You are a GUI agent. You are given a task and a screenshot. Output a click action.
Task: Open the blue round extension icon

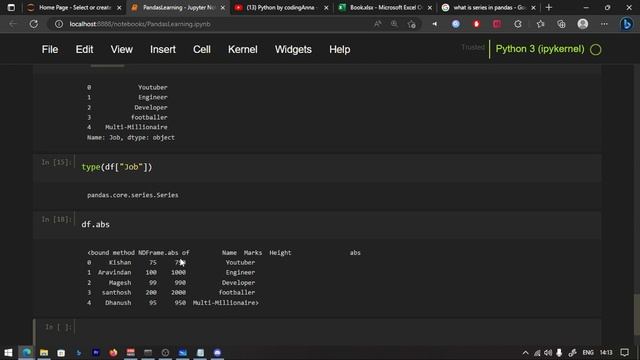pyautogui.click(x=456, y=24)
